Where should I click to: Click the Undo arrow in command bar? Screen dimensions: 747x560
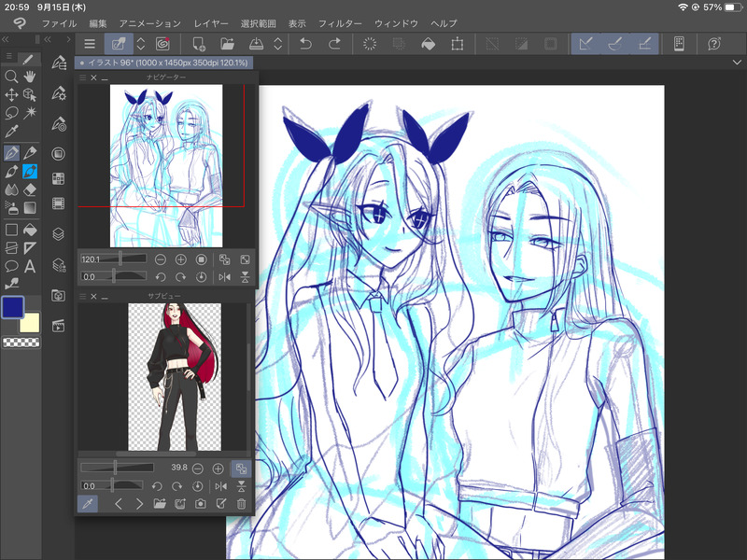305,44
